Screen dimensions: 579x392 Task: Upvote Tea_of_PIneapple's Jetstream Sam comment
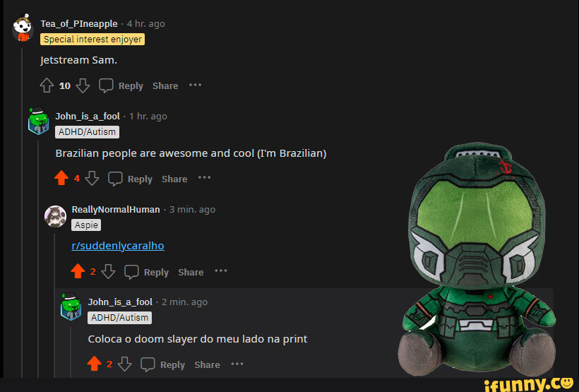47,85
